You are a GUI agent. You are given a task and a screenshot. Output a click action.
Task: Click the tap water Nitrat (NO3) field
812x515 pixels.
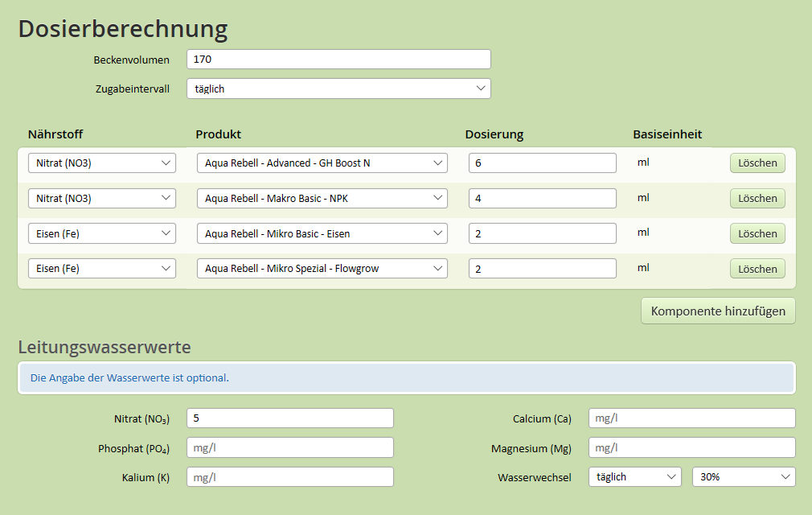pos(289,418)
